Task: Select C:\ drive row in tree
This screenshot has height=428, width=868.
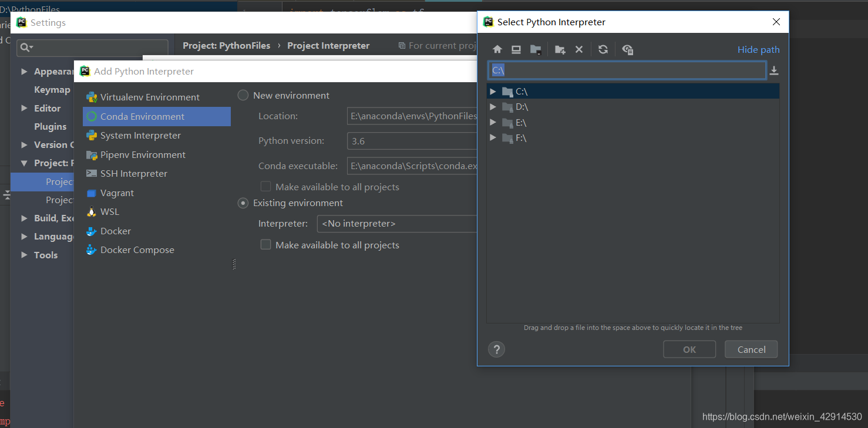Action: pyautogui.click(x=633, y=92)
